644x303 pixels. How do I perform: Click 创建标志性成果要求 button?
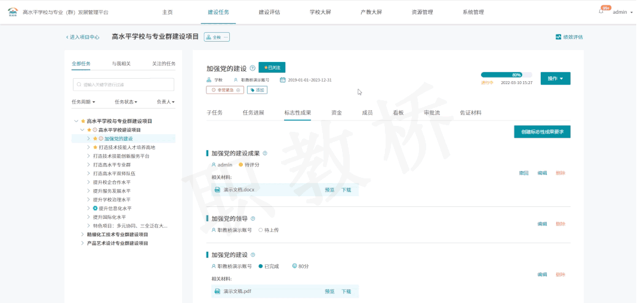tap(542, 132)
